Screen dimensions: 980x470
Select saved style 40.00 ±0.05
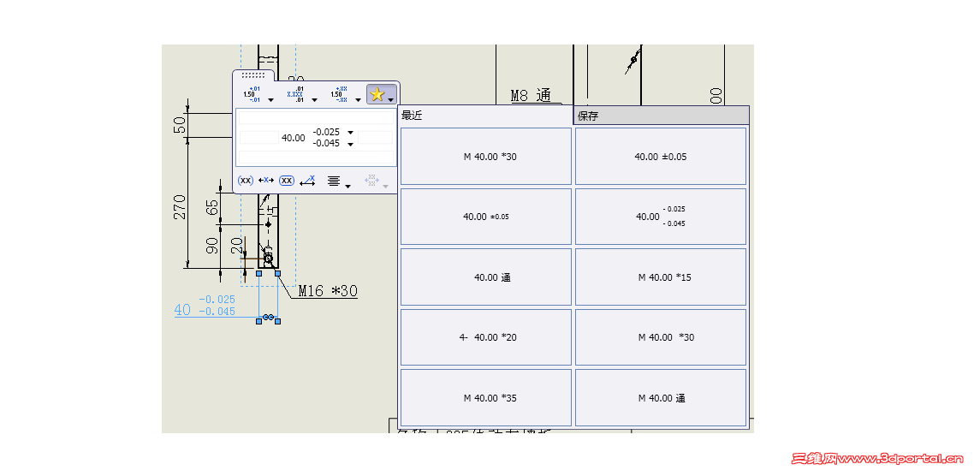point(661,157)
